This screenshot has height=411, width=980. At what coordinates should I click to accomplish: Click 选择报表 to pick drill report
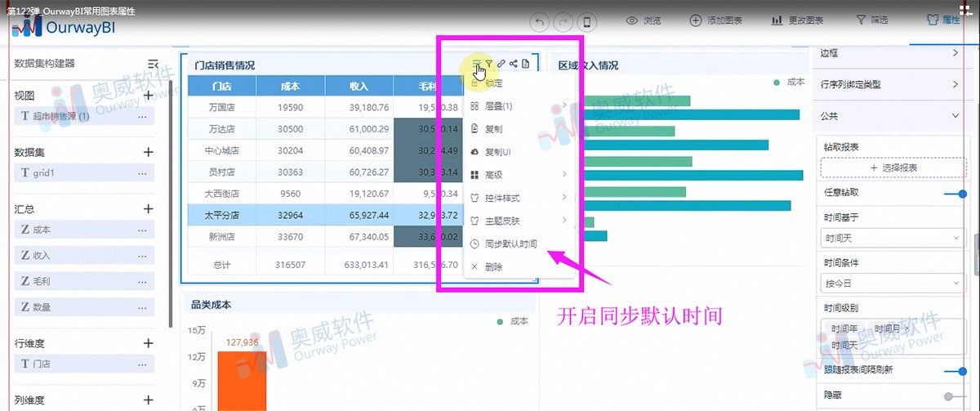coord(892,168)
